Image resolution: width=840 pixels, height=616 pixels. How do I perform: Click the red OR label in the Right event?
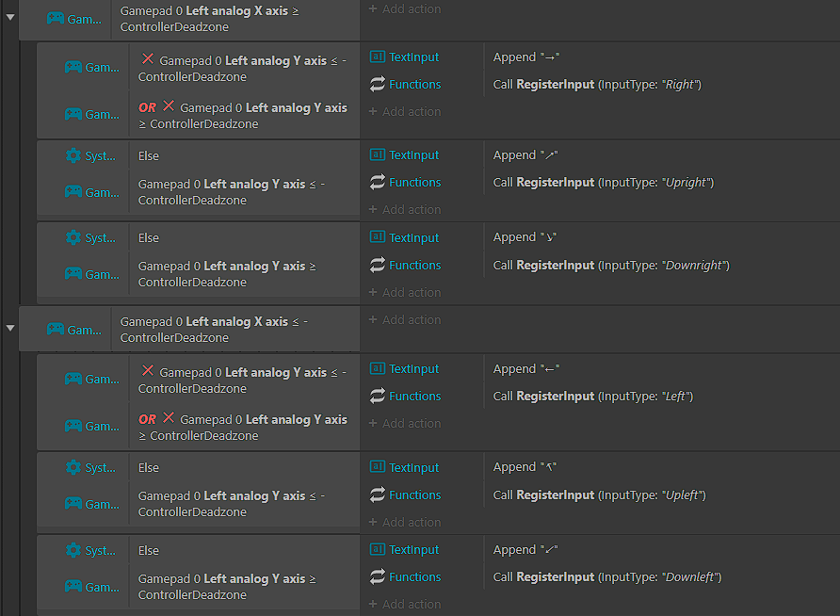click(147, 107)
